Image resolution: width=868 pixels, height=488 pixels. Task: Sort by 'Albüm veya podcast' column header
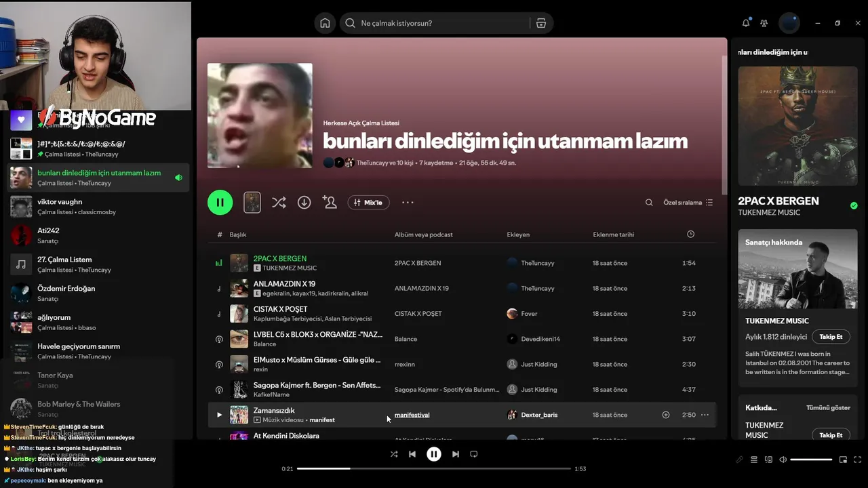click(424, 235)
